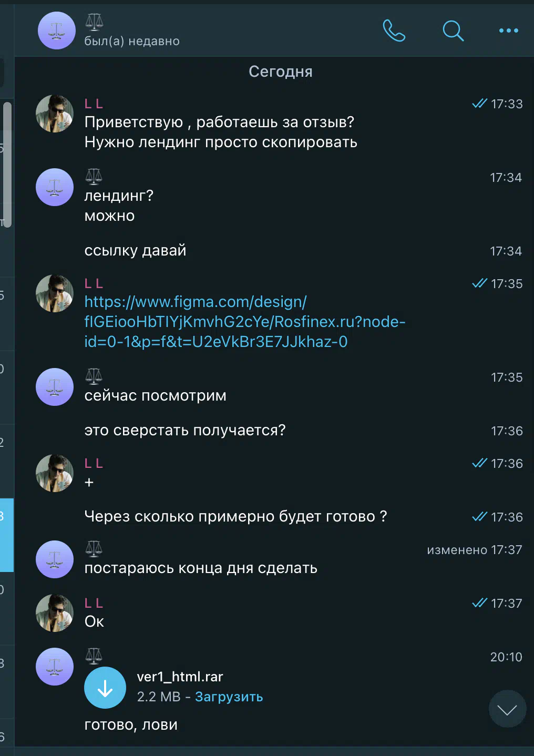Click the scales avatar beside 'лендинг?' message
The image size is (534, 756).
(x=55, y=187)
